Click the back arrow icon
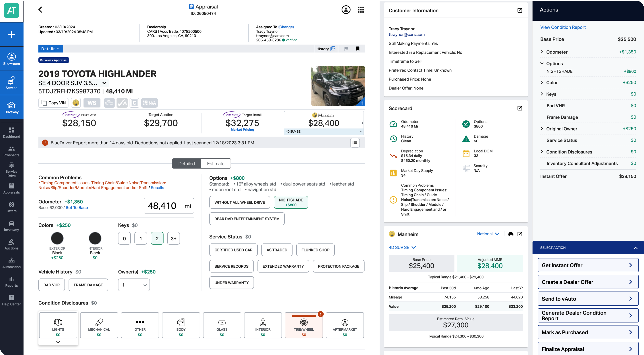The image size is (644, 355). tap(40, 9)
